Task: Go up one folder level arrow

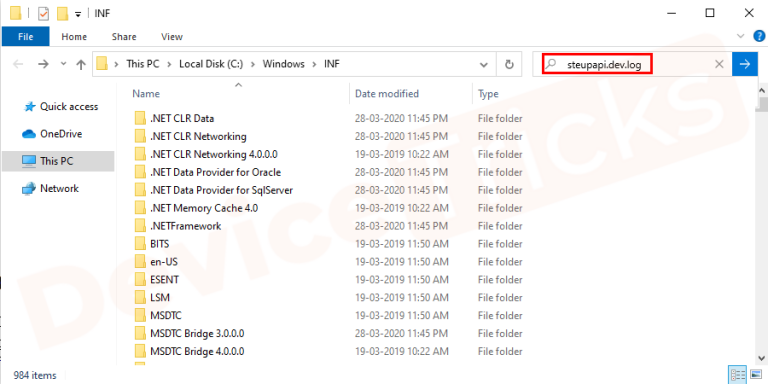Action: click(x=81, y=64)
